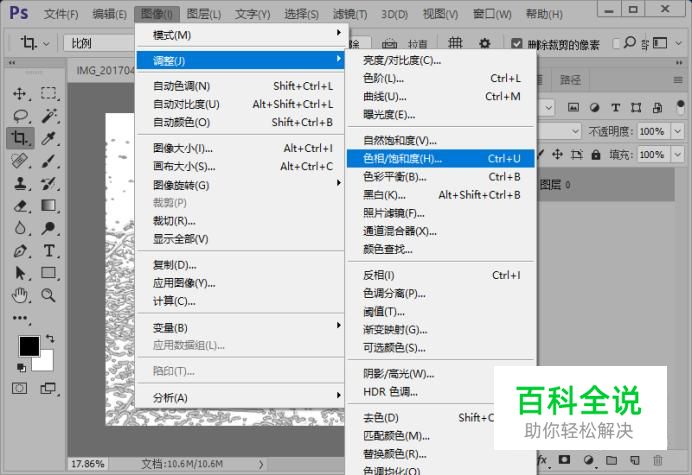Change the screen mode
Viewport: 692px width, 475px height.
point(48,388)
